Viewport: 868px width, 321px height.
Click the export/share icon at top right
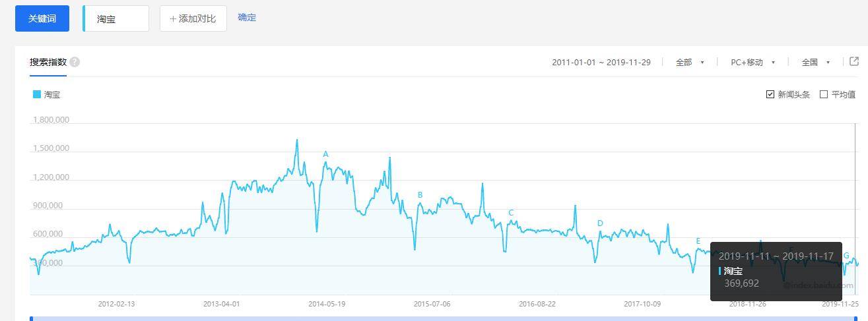coord(853,61)
